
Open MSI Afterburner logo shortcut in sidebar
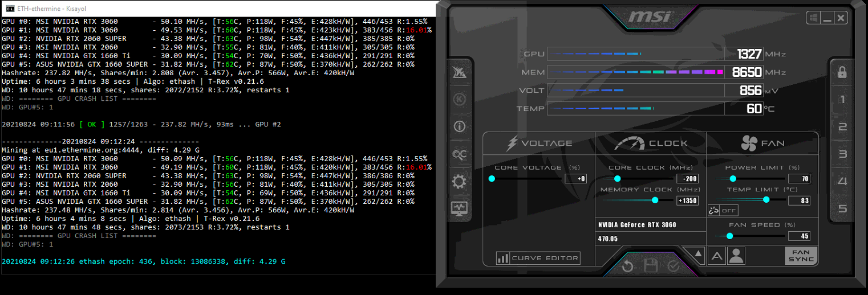459,72
